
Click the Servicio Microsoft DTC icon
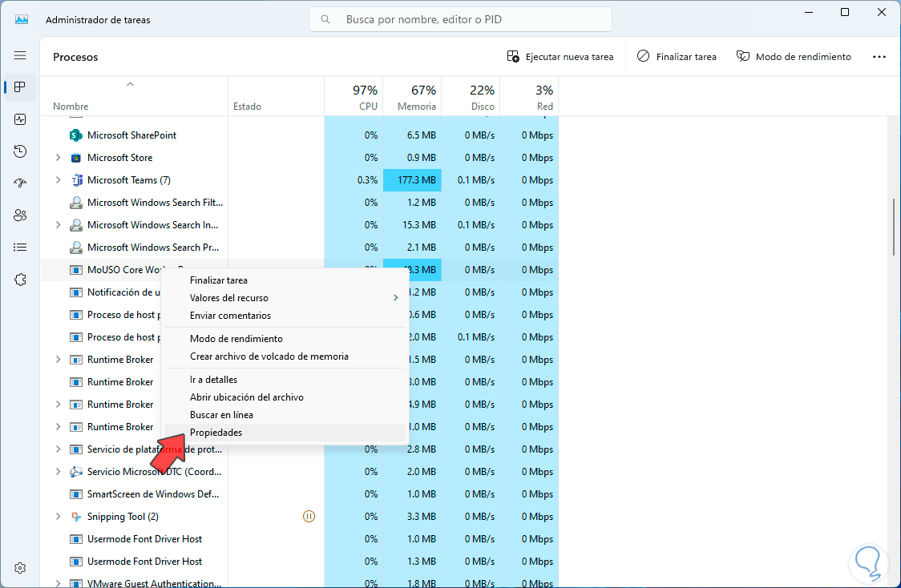[76, 472]
